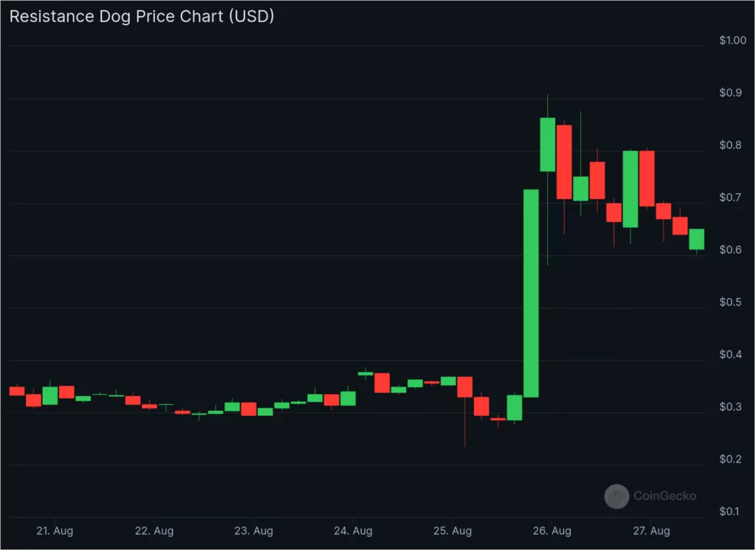Click the 23. Aug date label
This screenshot has height=551, width=756.
253,530
